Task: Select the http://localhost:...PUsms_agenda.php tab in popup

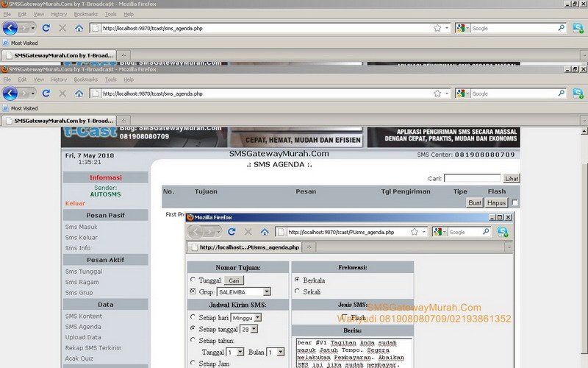Action: click(x=244, y=247)
